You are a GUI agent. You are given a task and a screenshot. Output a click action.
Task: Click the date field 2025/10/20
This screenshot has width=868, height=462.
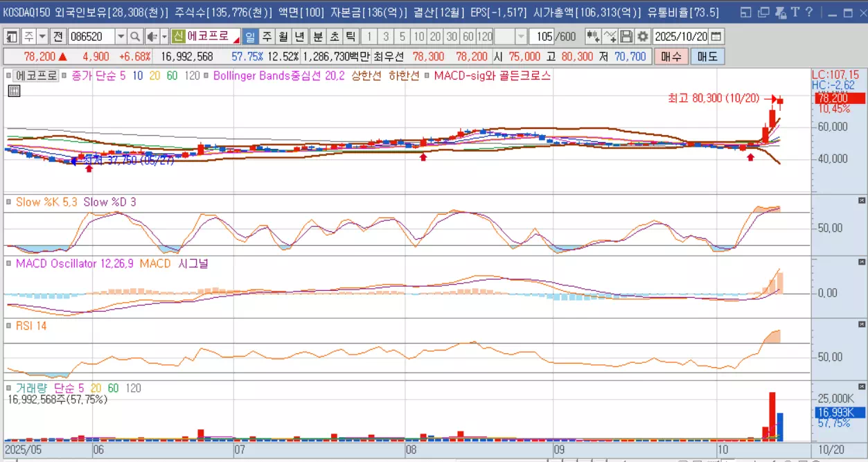tap(680, 37)
